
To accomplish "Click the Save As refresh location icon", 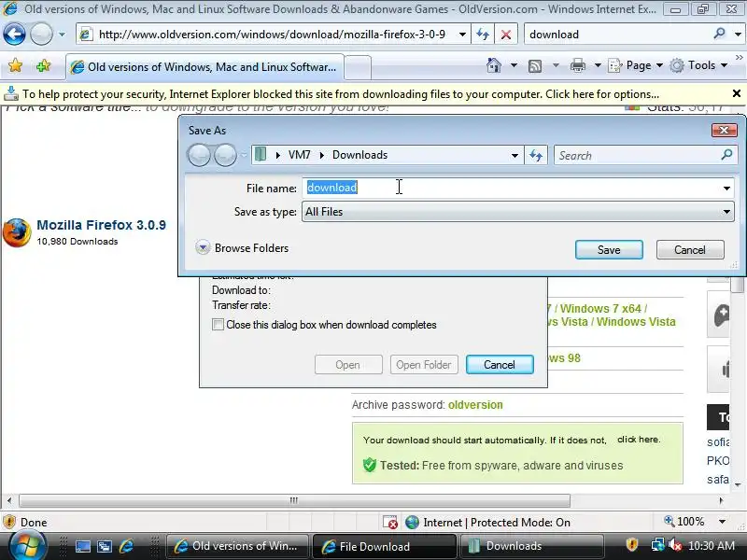I will click(536, 155).
